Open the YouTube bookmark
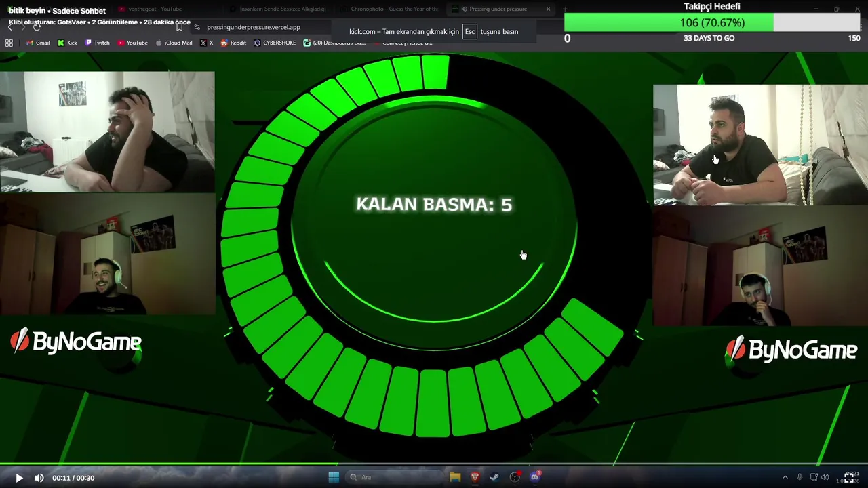This screenshot has width=868, height=488. [132, 43]
